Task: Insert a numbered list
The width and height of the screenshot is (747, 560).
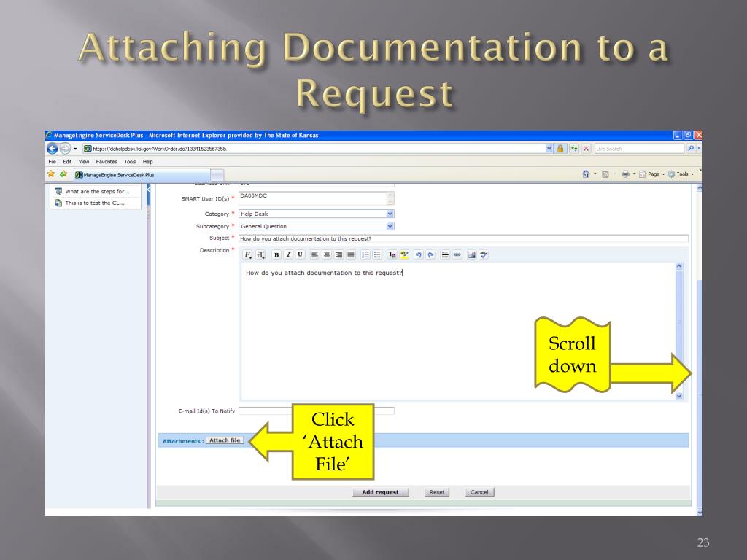Action: pos(365,254)
